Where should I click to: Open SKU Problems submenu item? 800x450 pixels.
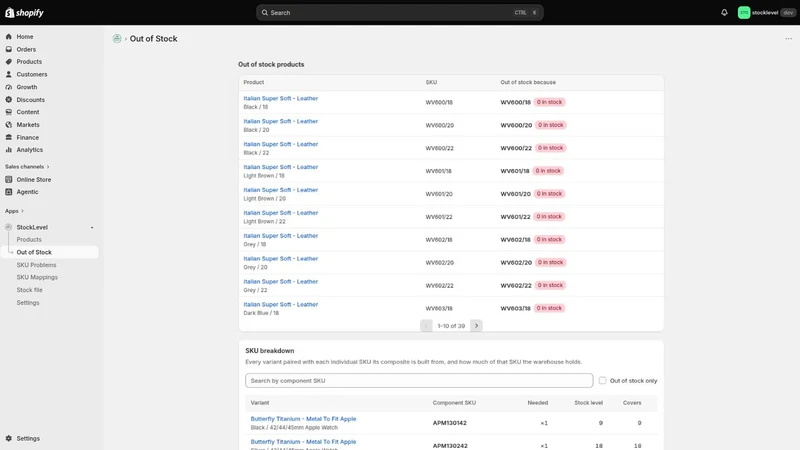[x=36, y=265]
